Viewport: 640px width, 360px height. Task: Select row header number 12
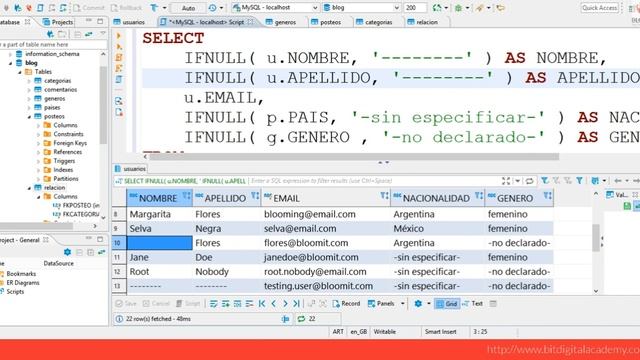pos(119,272)
